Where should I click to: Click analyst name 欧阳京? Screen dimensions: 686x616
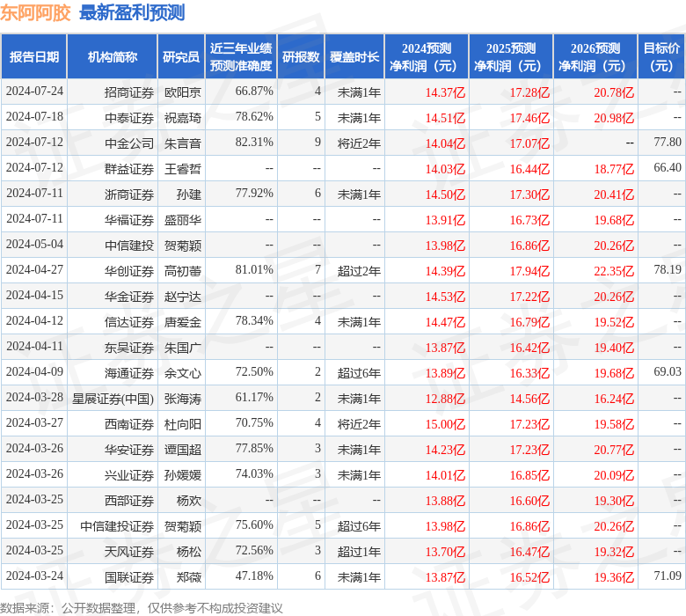pos(182,92)
